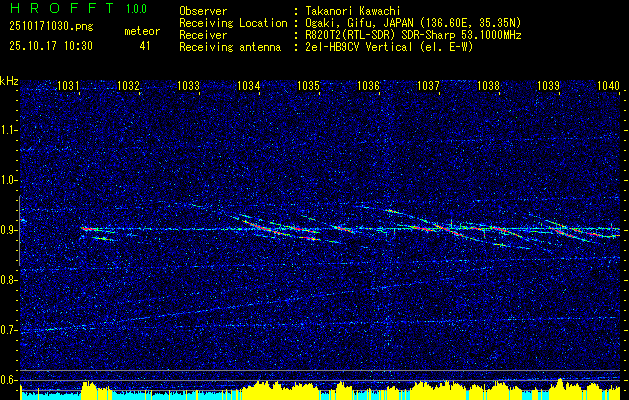
Task: Click the location value Ogaki, Gifu, JAPAN
Action: (357, 23)
